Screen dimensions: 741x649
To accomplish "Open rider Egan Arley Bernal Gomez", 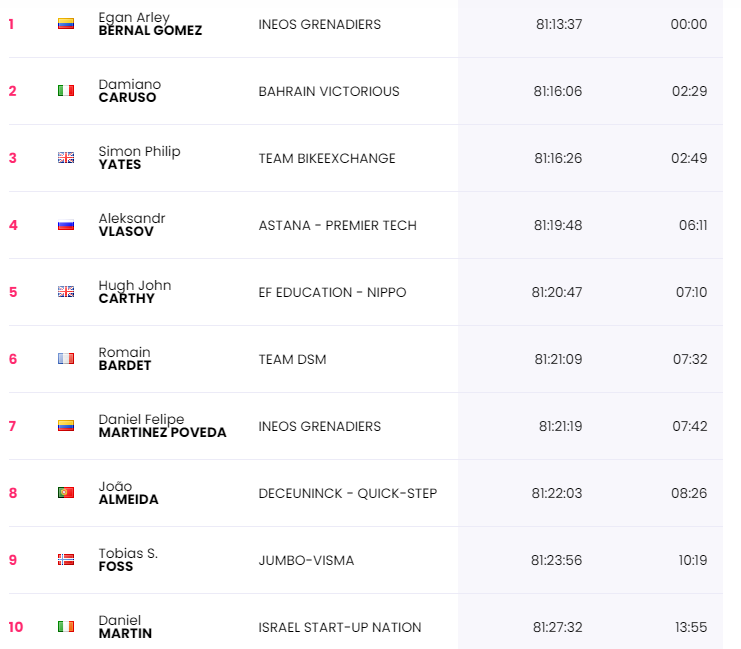I will [150, 24].
